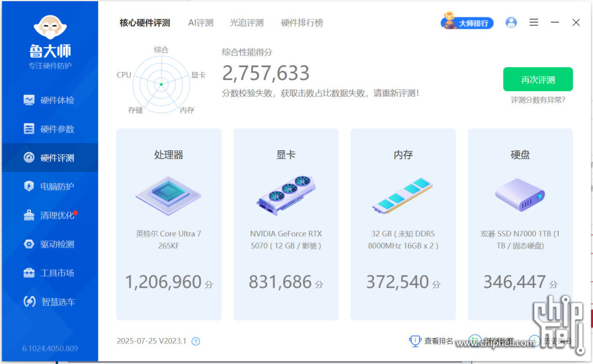
Task: Click the 智慧选车 icon
Action: (29, 302)
